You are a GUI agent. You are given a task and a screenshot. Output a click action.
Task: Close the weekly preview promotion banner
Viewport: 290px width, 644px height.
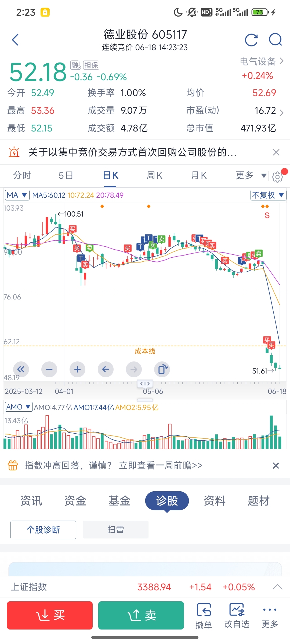(x=276, y=466)
